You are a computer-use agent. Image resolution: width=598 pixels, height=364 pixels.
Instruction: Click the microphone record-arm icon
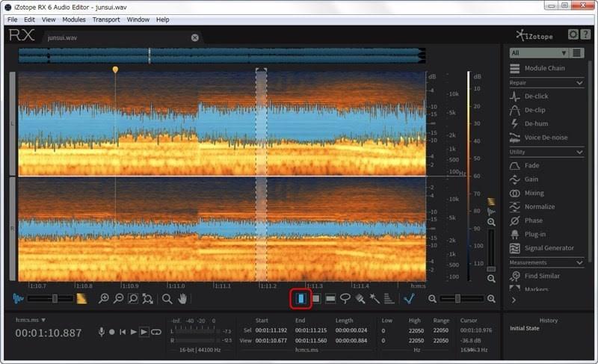101,332
